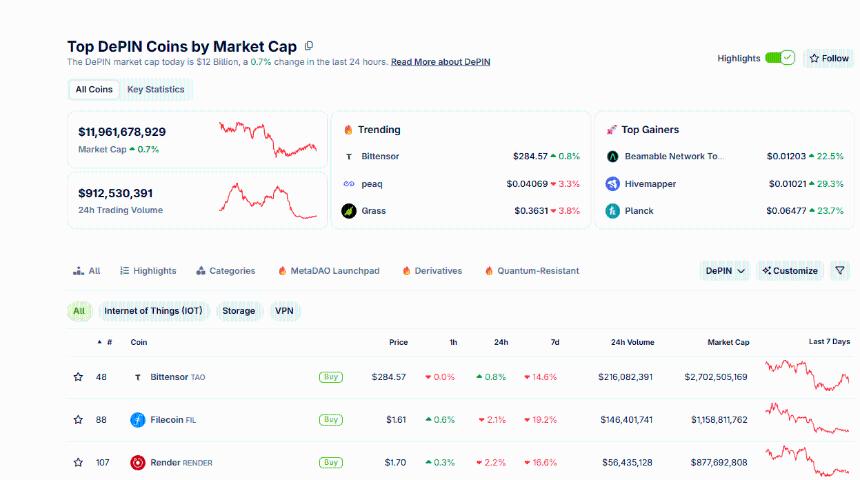
Task: Switch to the Key Statistics tab
Action: pos(156,89)
